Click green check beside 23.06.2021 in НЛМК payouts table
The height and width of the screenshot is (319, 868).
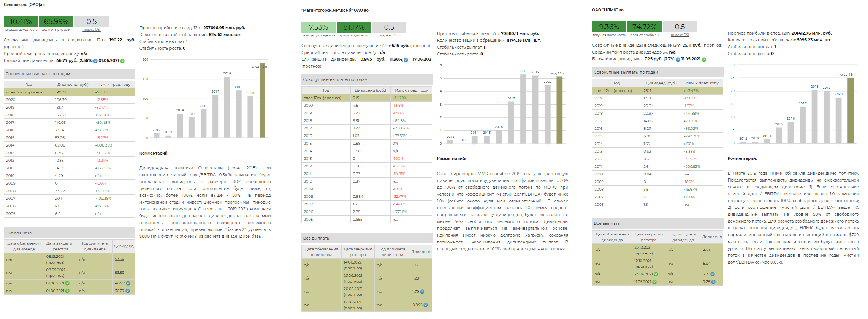(x=656, y=274)
